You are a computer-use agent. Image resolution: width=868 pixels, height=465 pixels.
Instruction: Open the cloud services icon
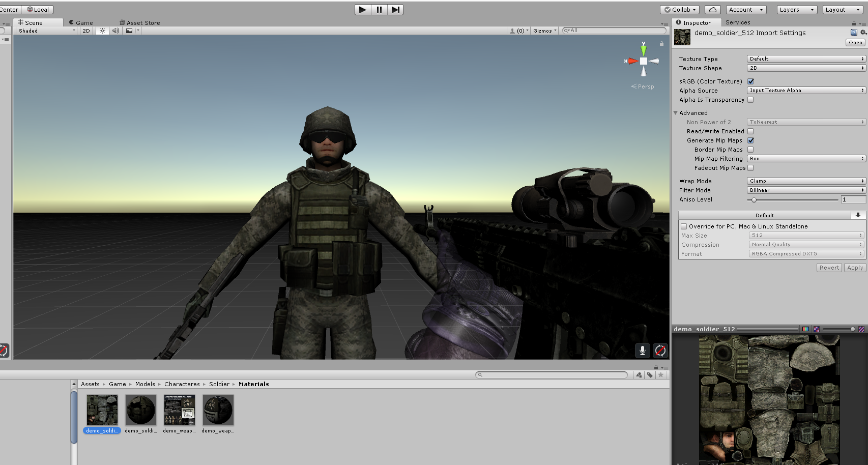click(x=713, y=10)
